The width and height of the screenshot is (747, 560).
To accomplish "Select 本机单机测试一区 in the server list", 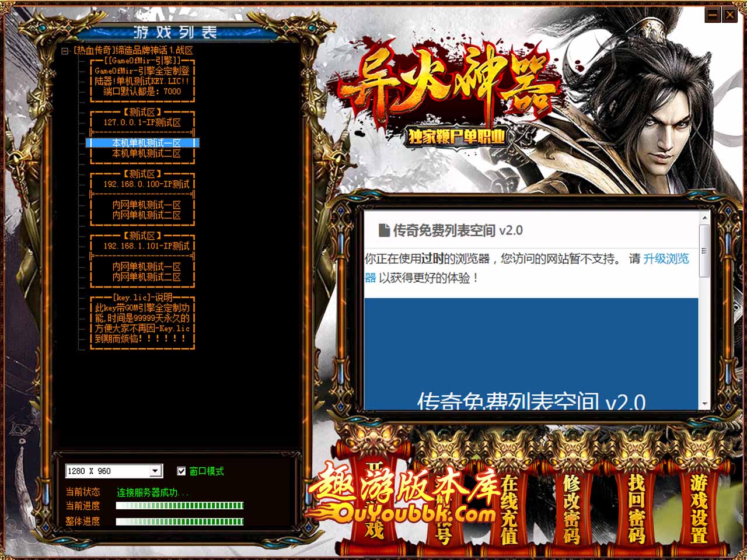I will (146, 143).
